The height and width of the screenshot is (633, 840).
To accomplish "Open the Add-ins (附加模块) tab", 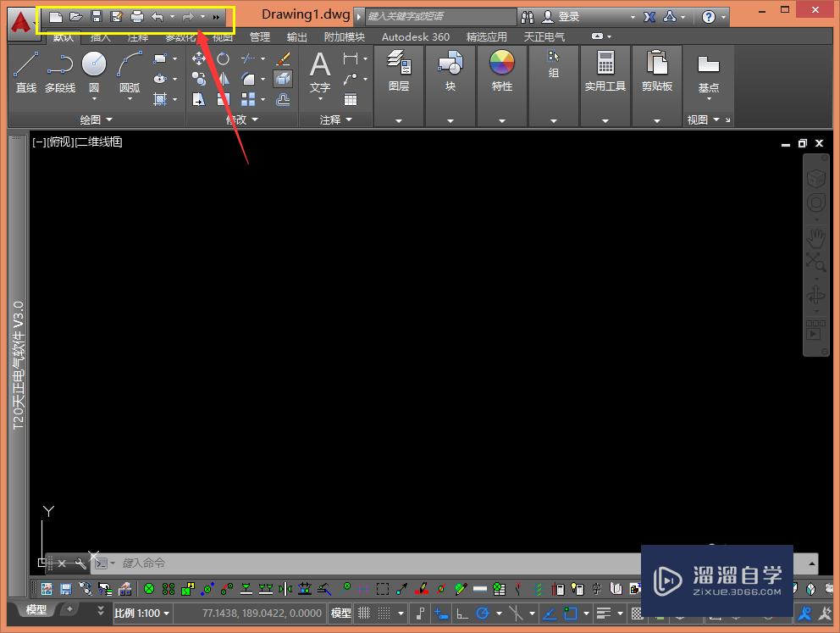I will [x=345, y=37].
